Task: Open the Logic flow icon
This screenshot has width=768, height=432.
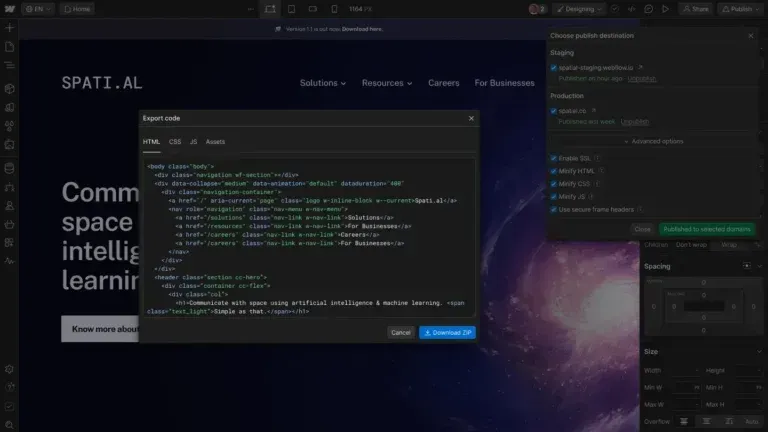Action: pyautogui.click(x=9, y=187)
